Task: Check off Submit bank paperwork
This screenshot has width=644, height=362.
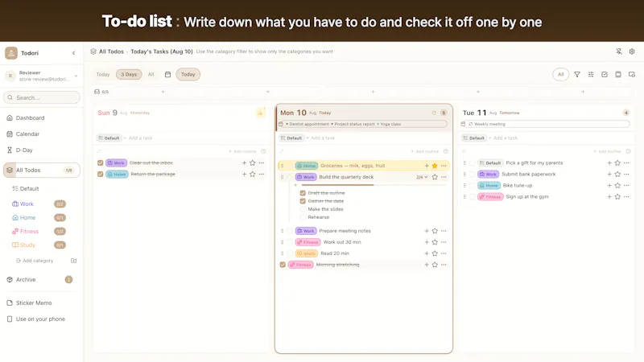Action: [x=473, y=174]
